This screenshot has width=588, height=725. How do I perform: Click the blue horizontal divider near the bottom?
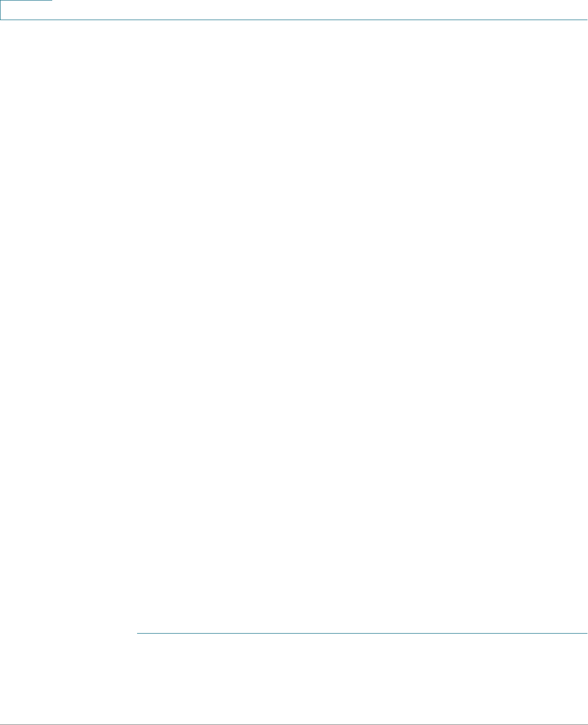[x=362, y=633]
